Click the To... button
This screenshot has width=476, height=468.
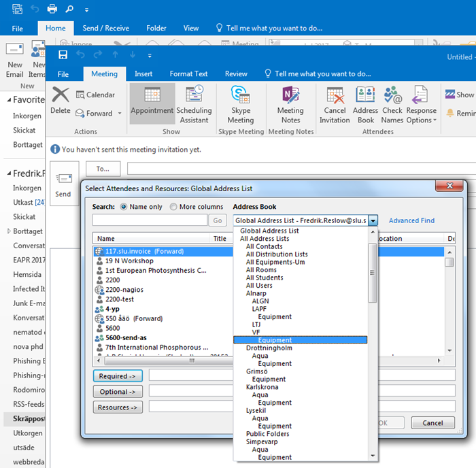103,169
